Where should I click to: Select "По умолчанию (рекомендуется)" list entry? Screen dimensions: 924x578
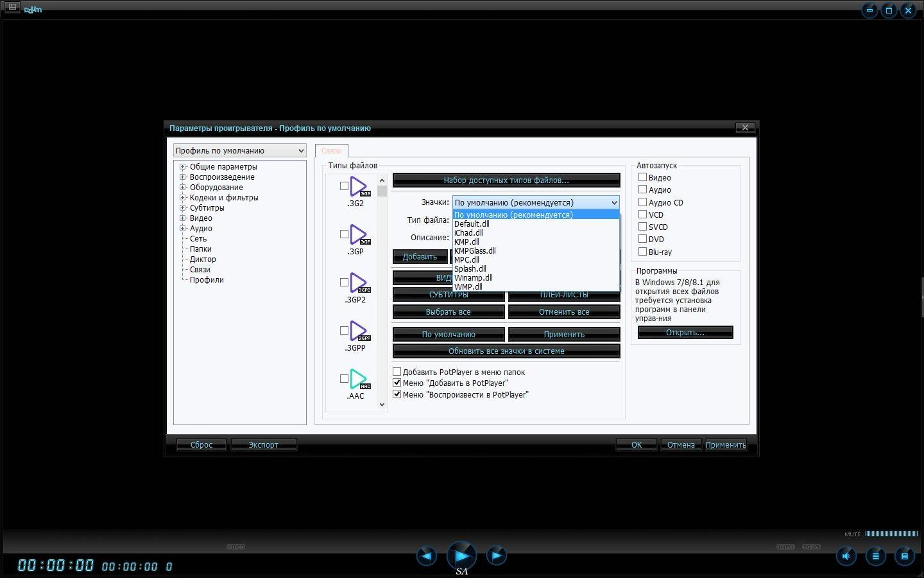pos(536,215)
